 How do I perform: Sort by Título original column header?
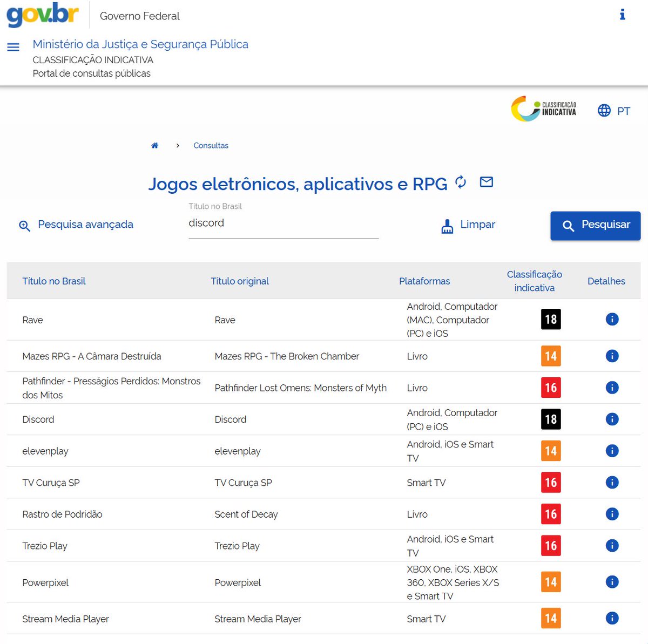point(240,281)
